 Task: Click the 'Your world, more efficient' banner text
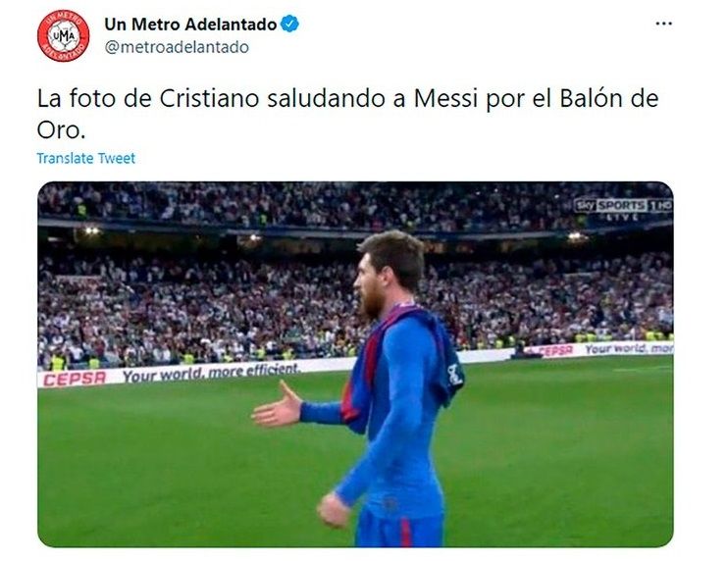tap(210, 372)
